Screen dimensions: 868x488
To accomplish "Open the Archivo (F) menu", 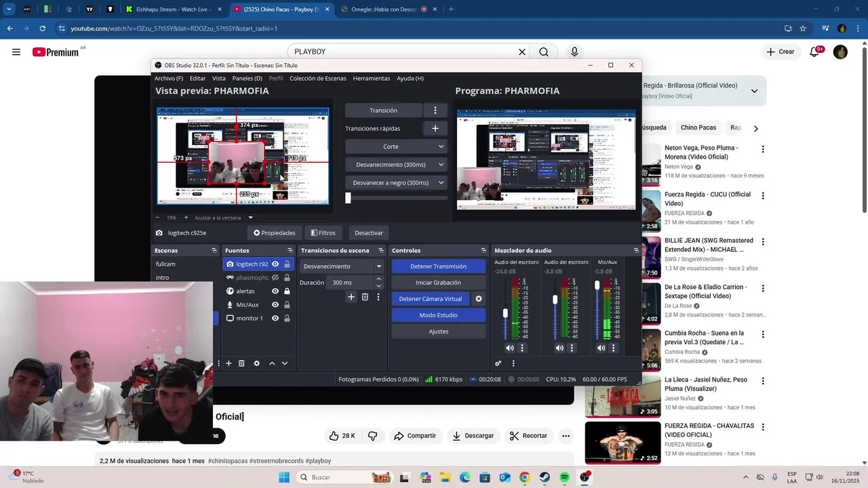I will point(169,78).
